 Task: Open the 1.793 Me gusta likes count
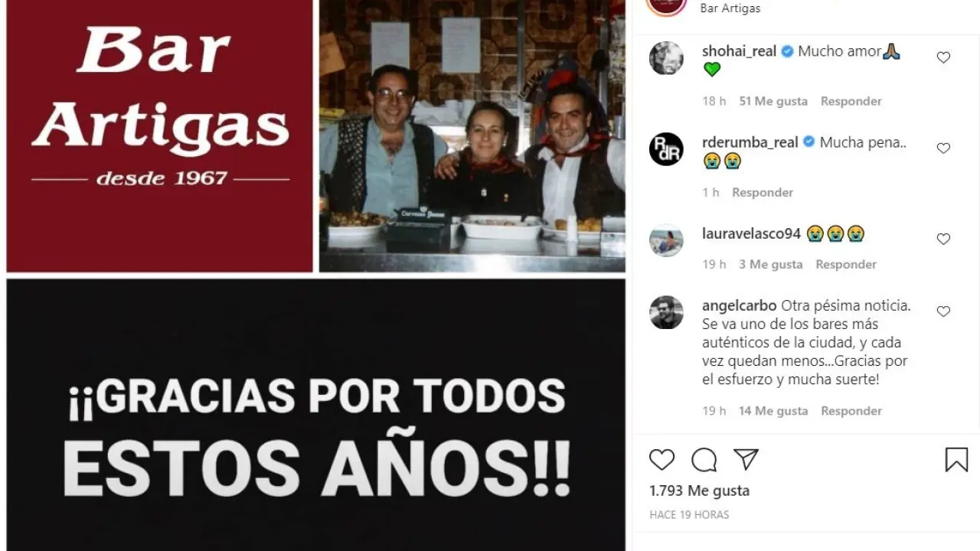click(699, 491)
